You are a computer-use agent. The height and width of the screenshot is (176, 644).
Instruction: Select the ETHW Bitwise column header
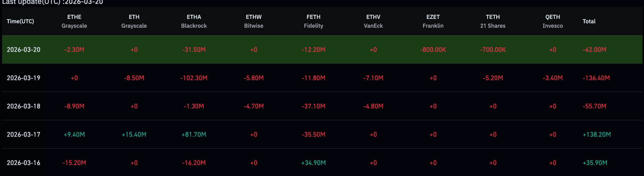[253, 21]
